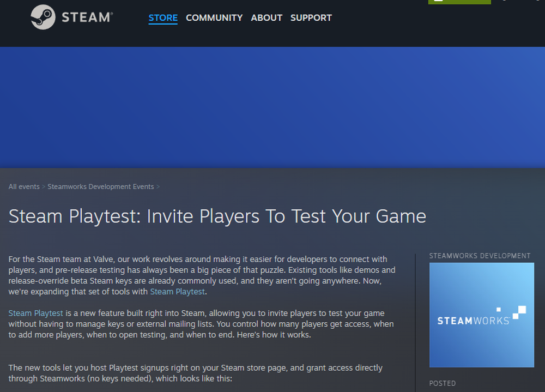Select the STEAMWORKS DEVELOPMENT sidebar label

coord(480,256)
